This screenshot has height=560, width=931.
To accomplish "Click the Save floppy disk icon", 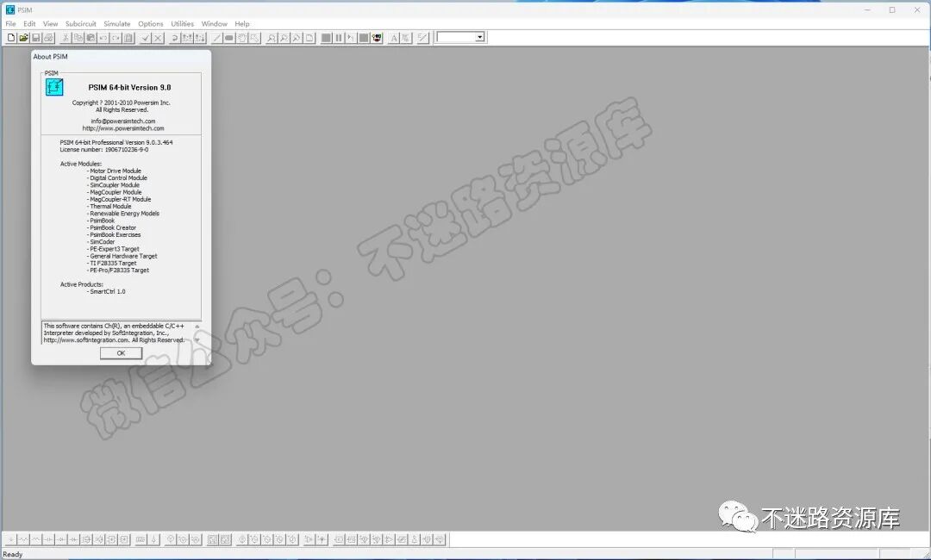I will (35, 37).
